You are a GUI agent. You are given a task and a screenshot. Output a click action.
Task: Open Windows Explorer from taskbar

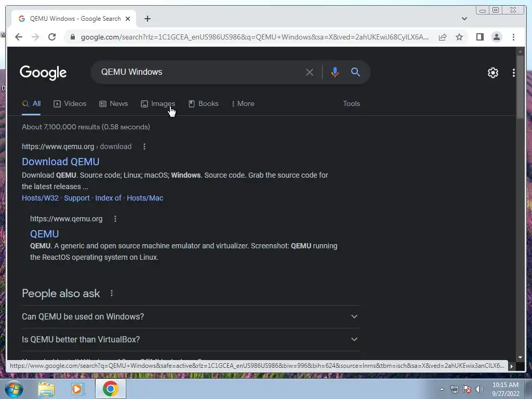46,389
